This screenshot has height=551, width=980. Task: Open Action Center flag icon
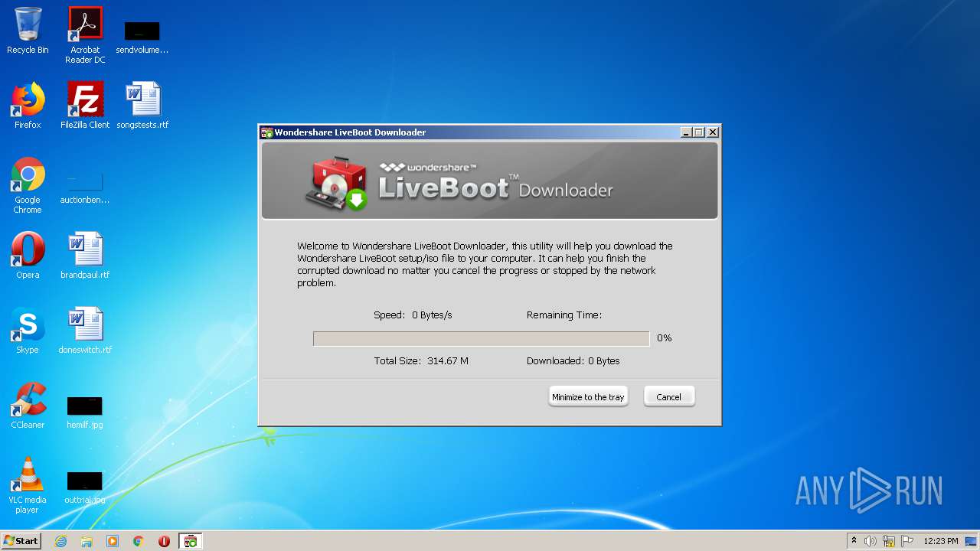pyautogui.click(x=907, y=541)
